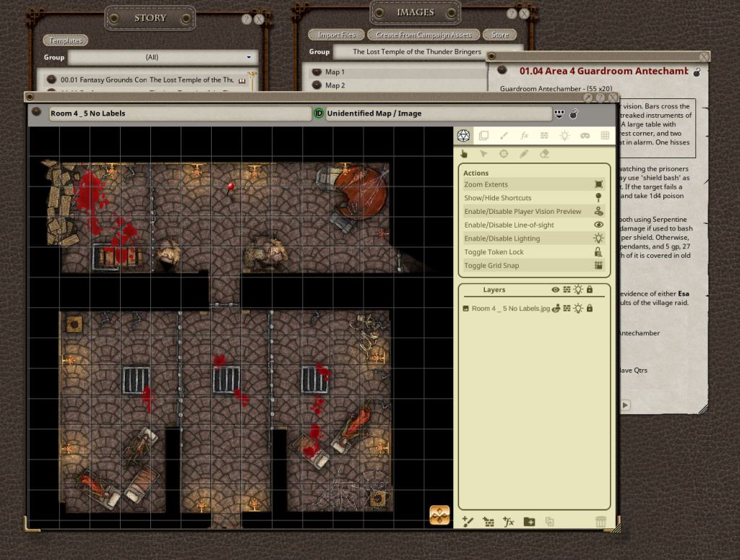The height and width of the screenshot is (560, 740).
Task: Click the add FX layer icon
Action: [509, 522]
